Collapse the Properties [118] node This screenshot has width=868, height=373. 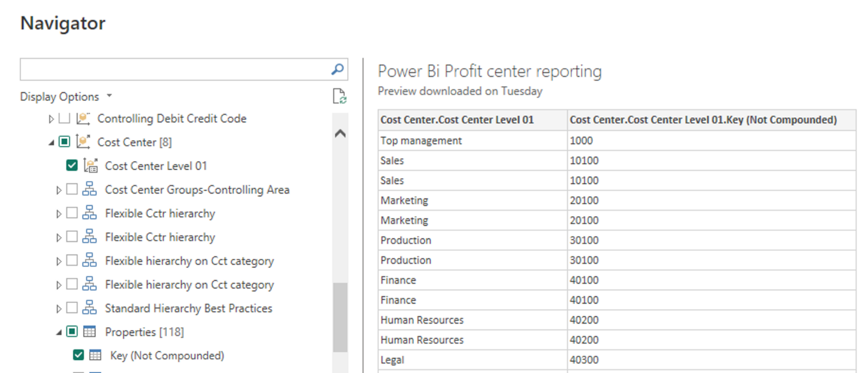[58, 333]
